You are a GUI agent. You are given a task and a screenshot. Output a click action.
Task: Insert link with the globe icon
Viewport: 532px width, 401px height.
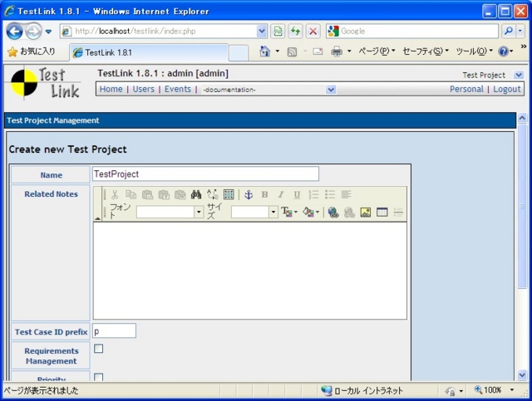point(333,213)
